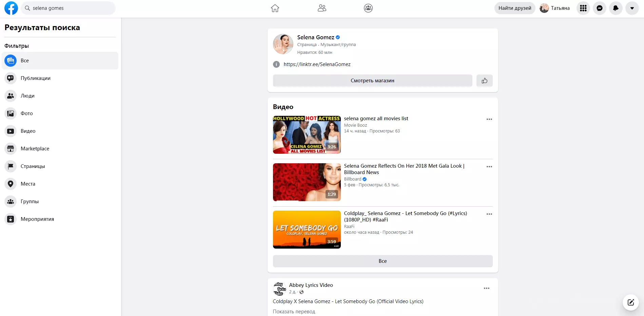Select the 'Видео' filter
Image resolution: width=644 pixels, height=316 pixels.
point(60,131)
